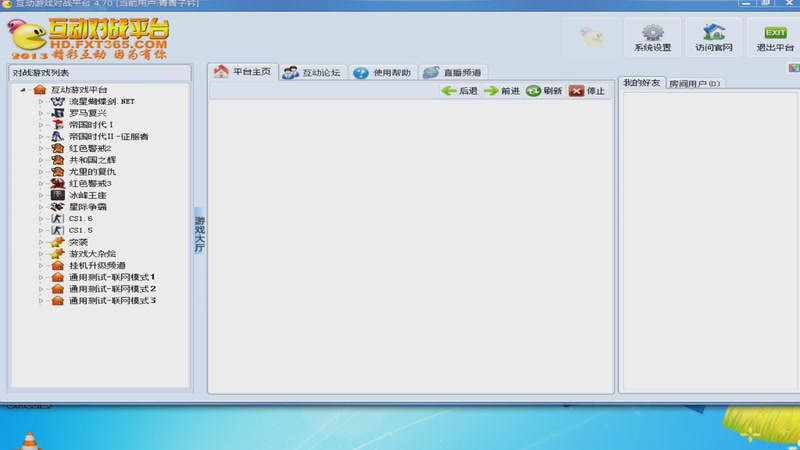Click the 共和国之辉 game icon
Viewport: 800px width, 450px height.
[58, 160]
